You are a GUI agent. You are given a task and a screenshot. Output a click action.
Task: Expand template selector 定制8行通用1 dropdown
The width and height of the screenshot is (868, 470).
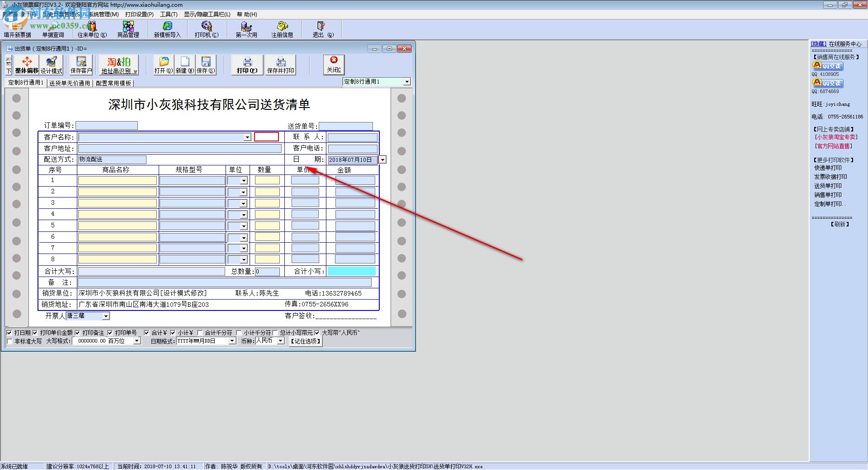pyautogui.click(x=407, y=82)
